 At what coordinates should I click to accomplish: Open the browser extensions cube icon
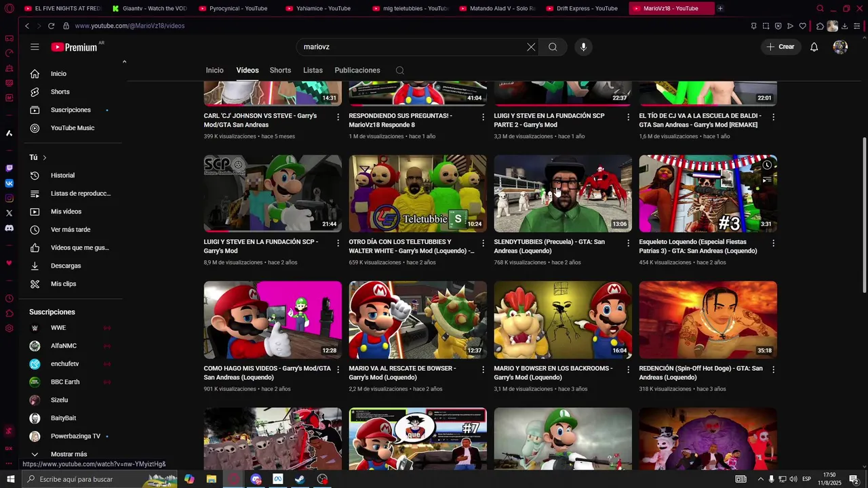pos(820,26)
